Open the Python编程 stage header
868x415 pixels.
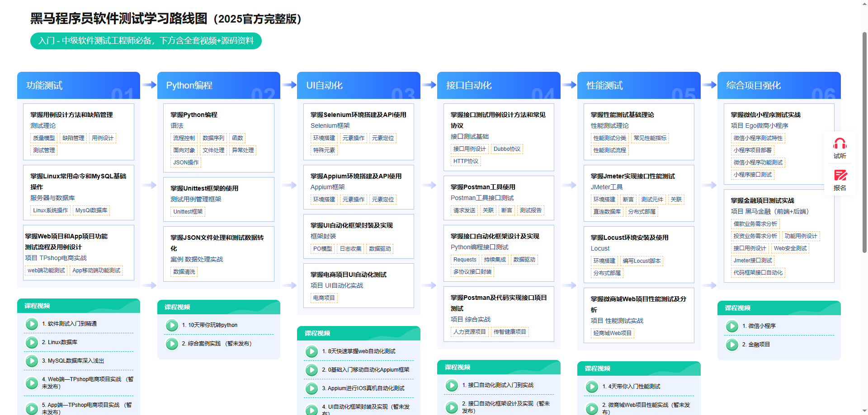218,85
